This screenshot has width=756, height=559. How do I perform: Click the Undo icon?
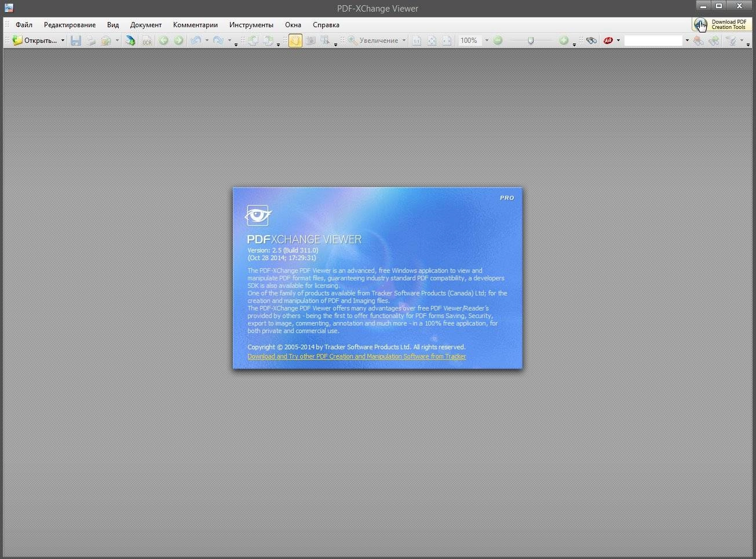[x=196, y=41]
